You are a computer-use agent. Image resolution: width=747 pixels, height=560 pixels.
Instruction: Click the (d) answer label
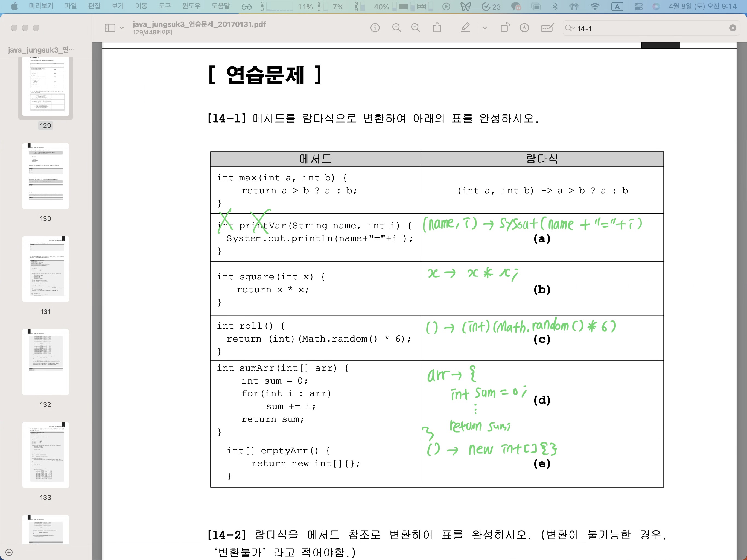(x=542, y=400)
